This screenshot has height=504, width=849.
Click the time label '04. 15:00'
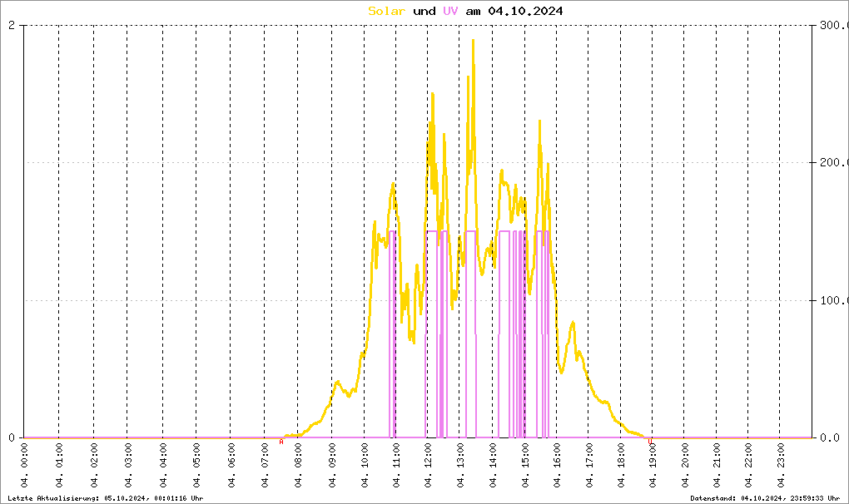(524, 466)
